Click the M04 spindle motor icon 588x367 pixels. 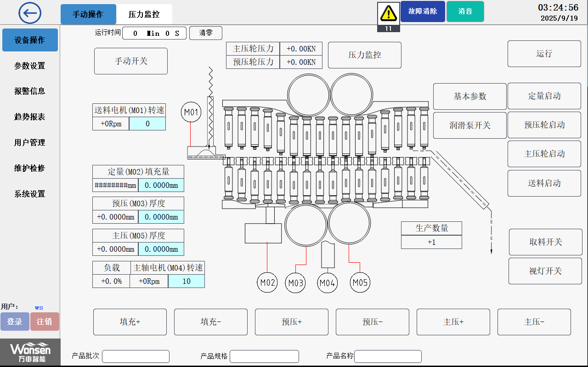pos(327,282)
